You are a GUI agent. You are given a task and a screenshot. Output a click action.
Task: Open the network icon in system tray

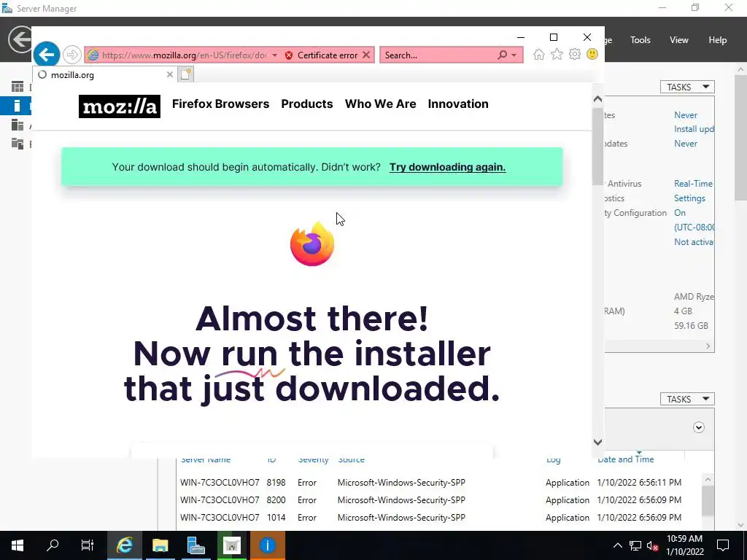[x=635, y=545]
